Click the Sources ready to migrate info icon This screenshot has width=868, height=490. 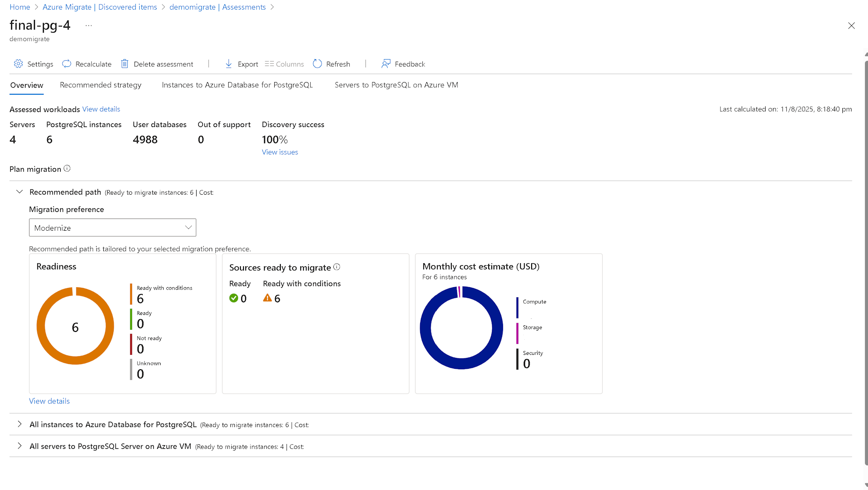tap(337, 267)
